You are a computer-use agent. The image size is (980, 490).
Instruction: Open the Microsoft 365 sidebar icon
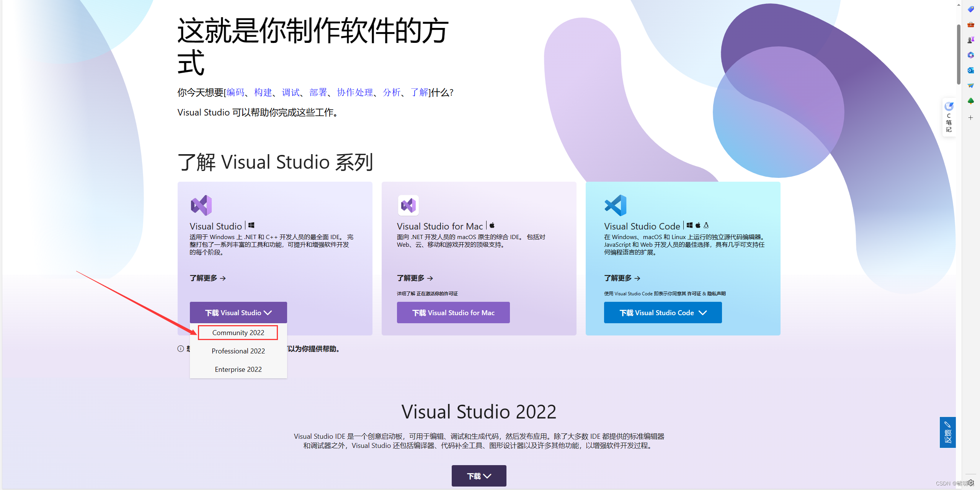pyautogui.click(x=970, y=55)
